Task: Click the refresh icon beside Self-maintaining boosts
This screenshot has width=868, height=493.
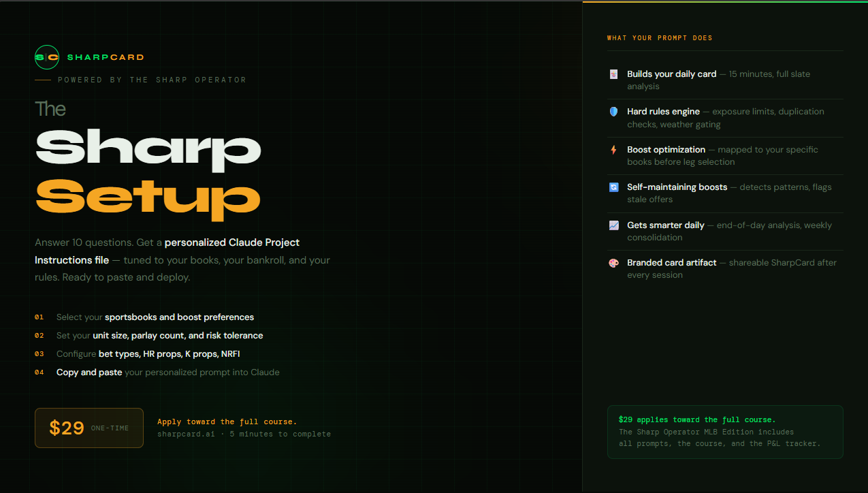Action: click(613, 187)
